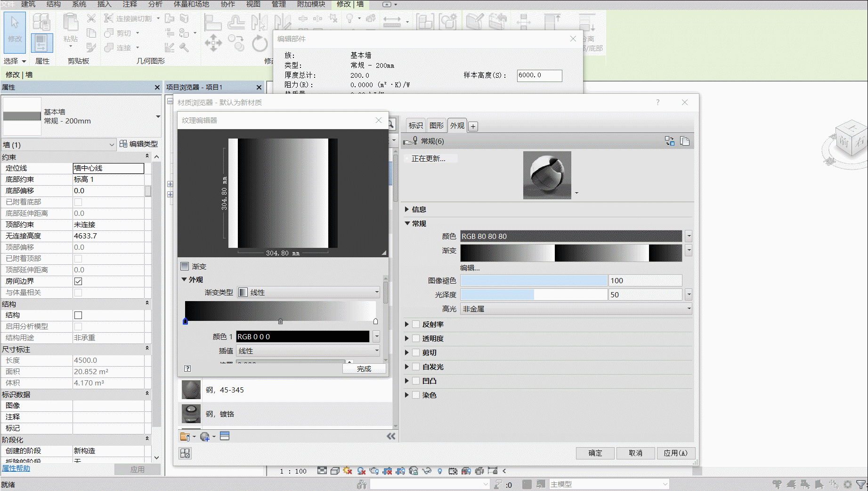
Task: Enable the Self Illumination checkbox
Action: click(x=416, y=367)
